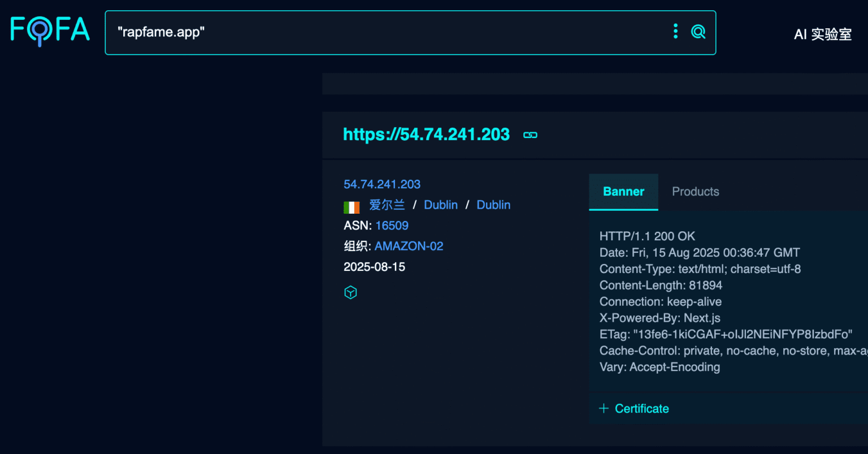Click the HTTP/1.1 200 OK line
The width and height of the screenshot is (868, 454).
point(647,236)
